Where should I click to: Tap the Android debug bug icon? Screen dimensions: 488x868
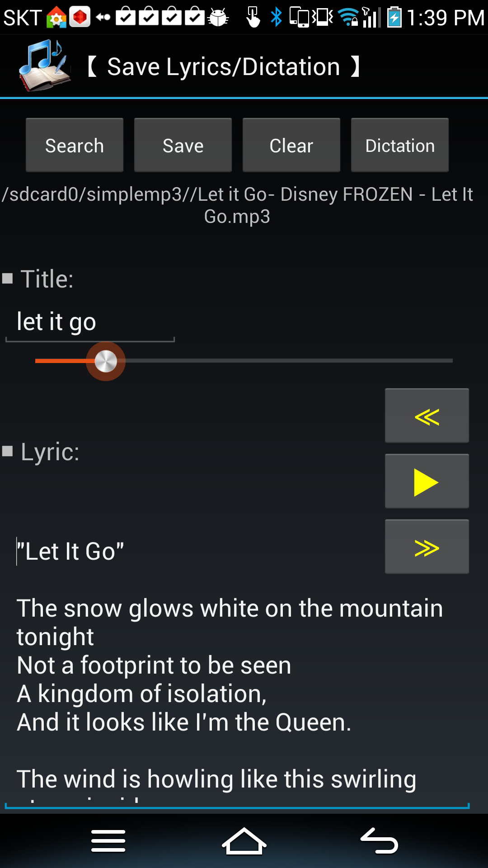tap(218, 17)
